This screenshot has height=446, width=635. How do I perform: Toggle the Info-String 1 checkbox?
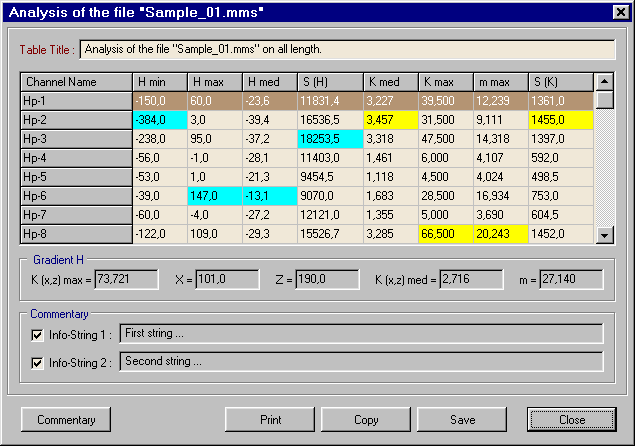click(38, 335)
